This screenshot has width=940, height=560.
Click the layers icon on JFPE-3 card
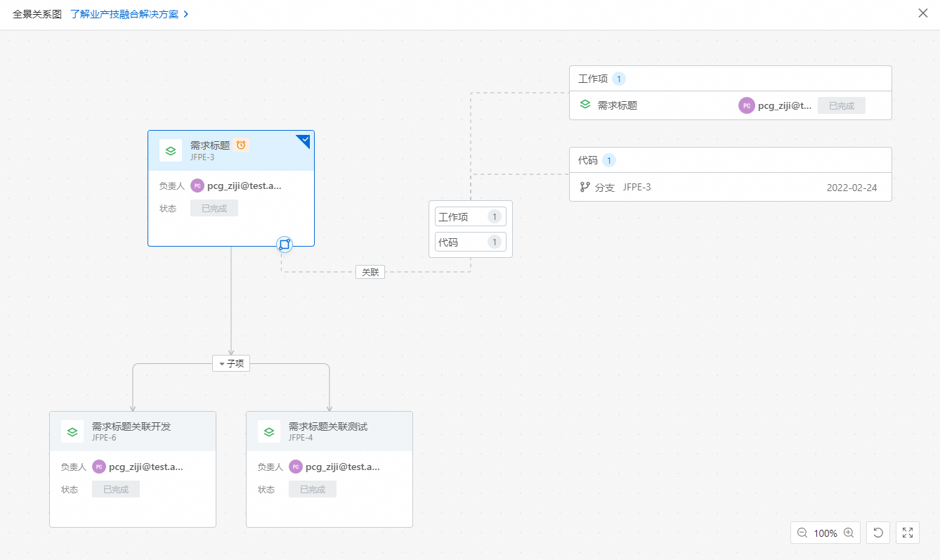point(171,150)
